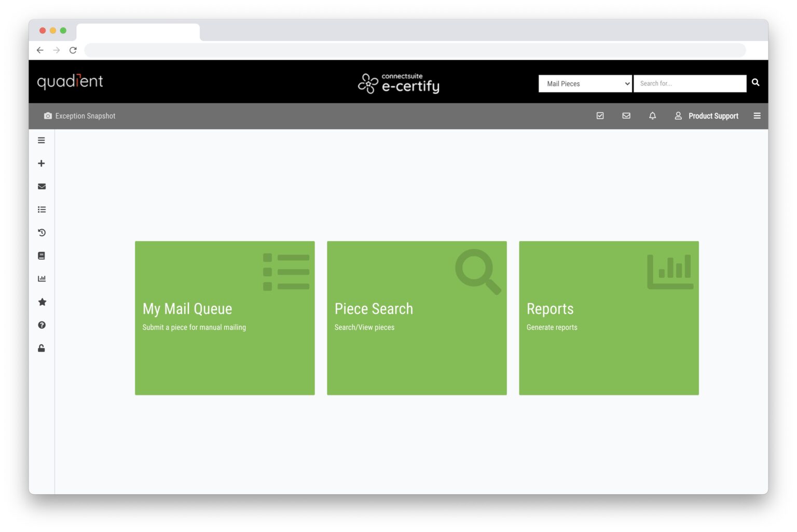Click the quadient logo
The image size is (797, 532).
tap(70, 81)
